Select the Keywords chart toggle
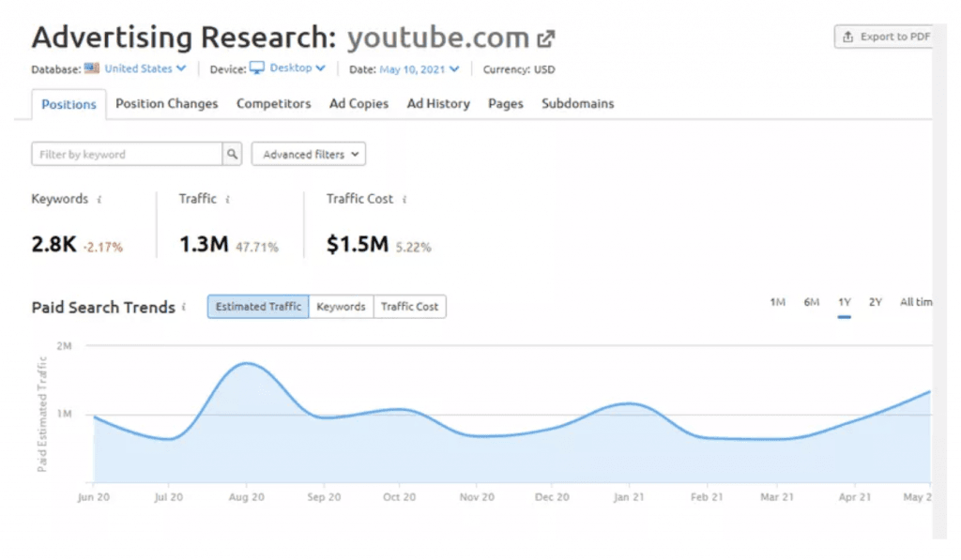Viewport: 961px width, 560px height. coord(341,307)
